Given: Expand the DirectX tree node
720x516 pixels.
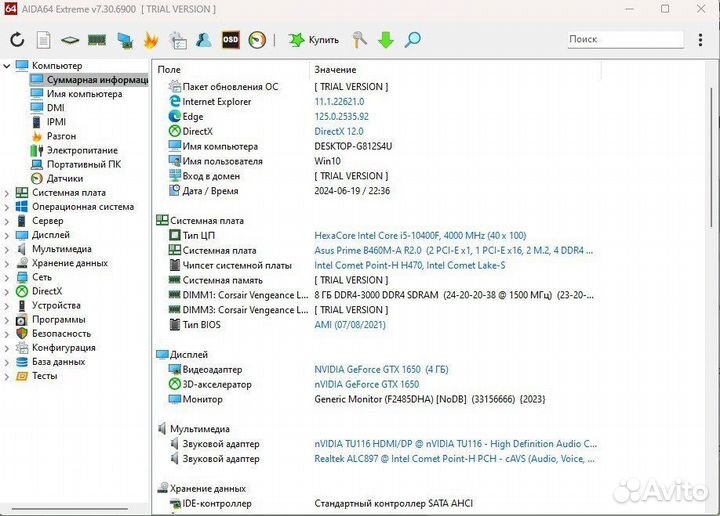Looking at the screenshot, I should [6, 292].
